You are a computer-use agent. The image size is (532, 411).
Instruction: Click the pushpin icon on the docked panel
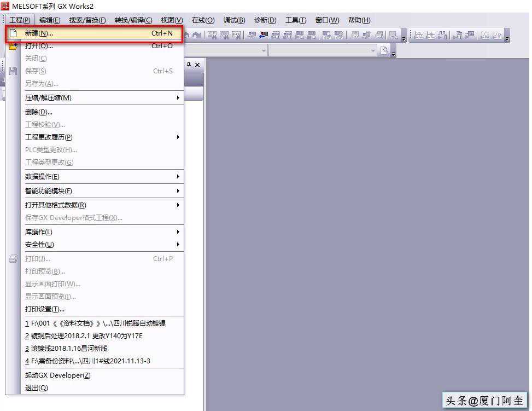(189, 65)
